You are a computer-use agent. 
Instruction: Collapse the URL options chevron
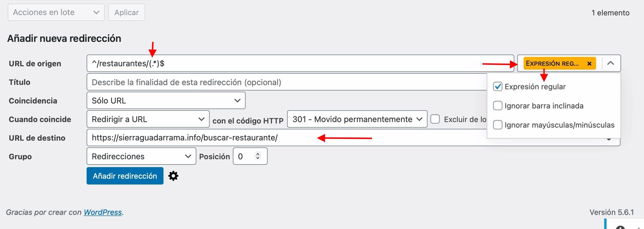(611, 63)
